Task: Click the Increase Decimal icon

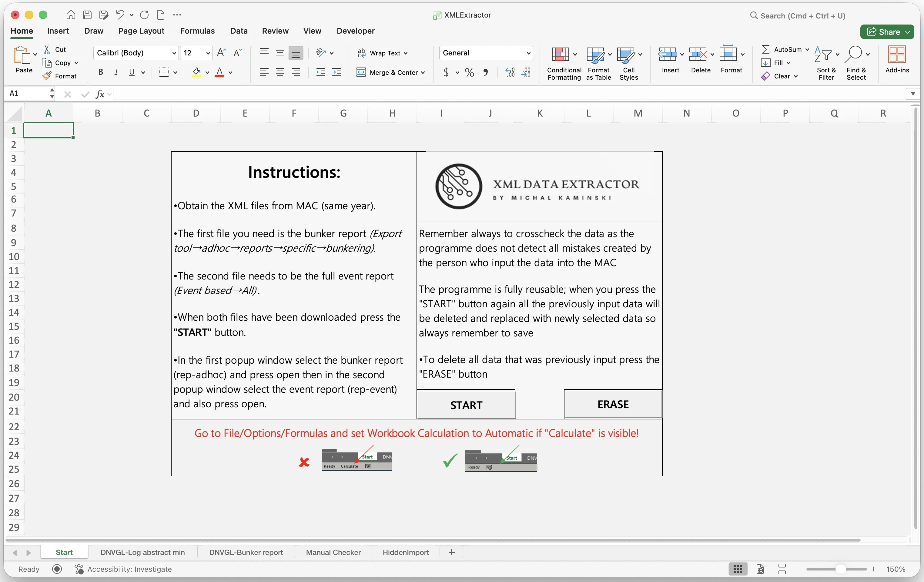Action: click(510, 72)
